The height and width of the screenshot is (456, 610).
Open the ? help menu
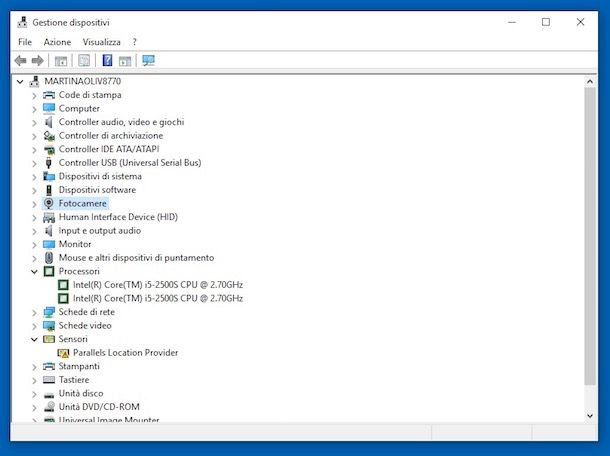(135, 42)
